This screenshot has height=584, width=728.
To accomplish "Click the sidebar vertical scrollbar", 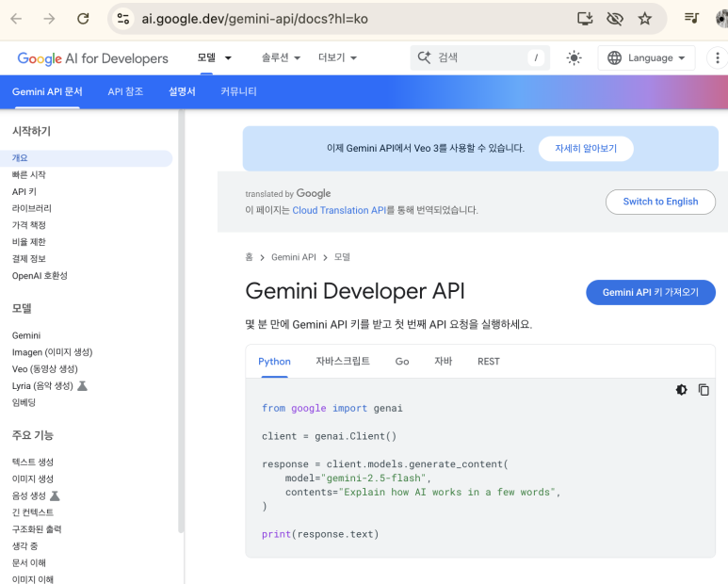I will 181,321.
